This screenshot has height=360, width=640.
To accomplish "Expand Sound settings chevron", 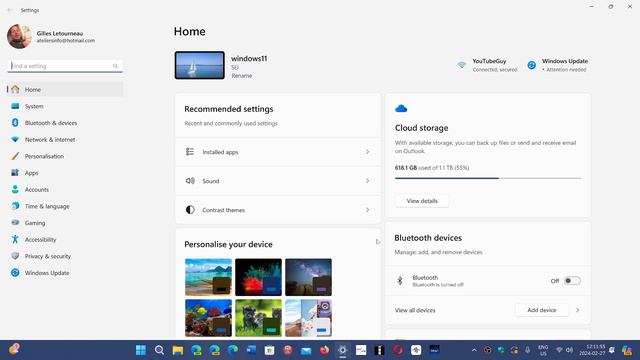I will point(367,181).
